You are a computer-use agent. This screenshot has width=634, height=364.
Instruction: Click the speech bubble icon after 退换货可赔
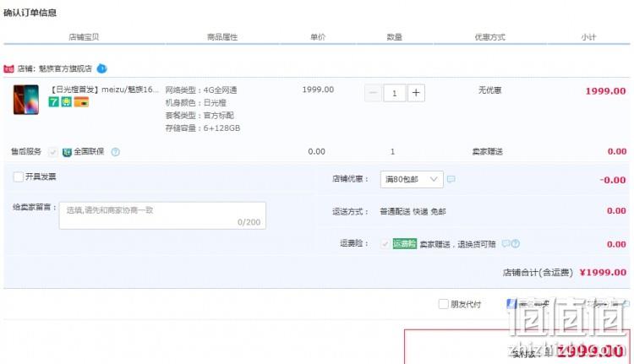[506, 243]
